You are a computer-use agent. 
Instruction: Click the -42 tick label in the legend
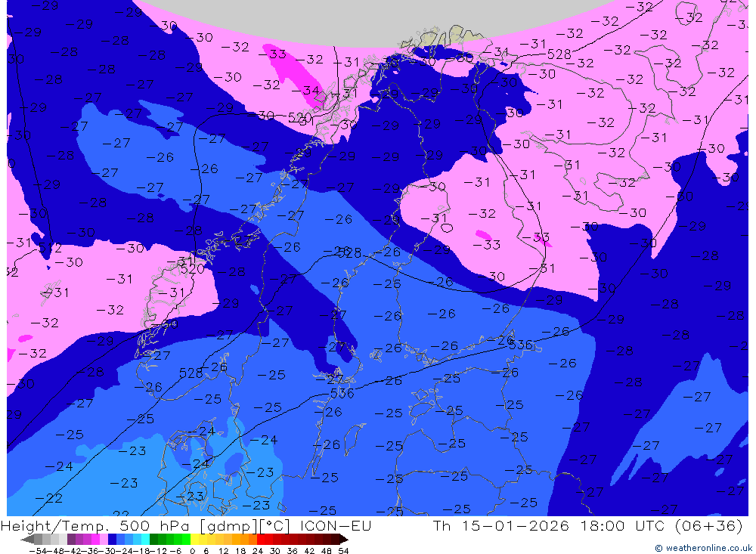pos(73,551)
